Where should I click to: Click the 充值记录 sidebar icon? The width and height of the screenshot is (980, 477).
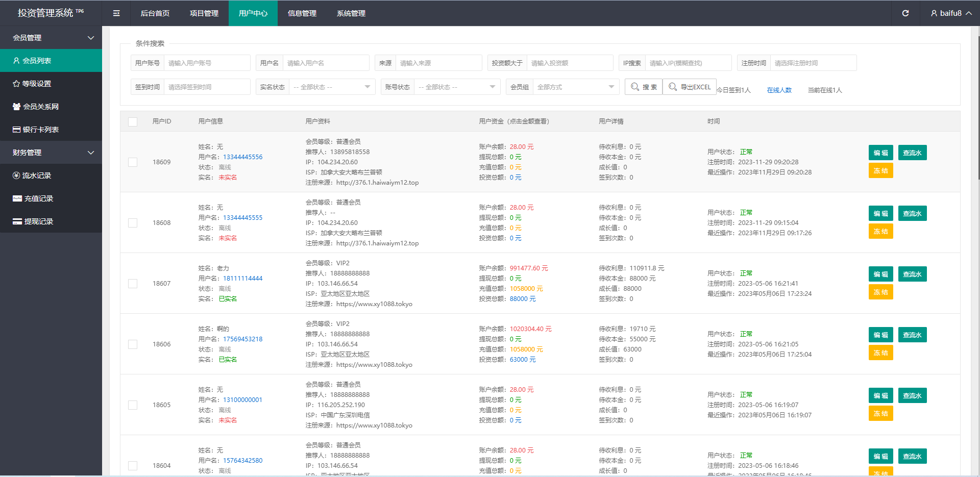tap(17, 198)
